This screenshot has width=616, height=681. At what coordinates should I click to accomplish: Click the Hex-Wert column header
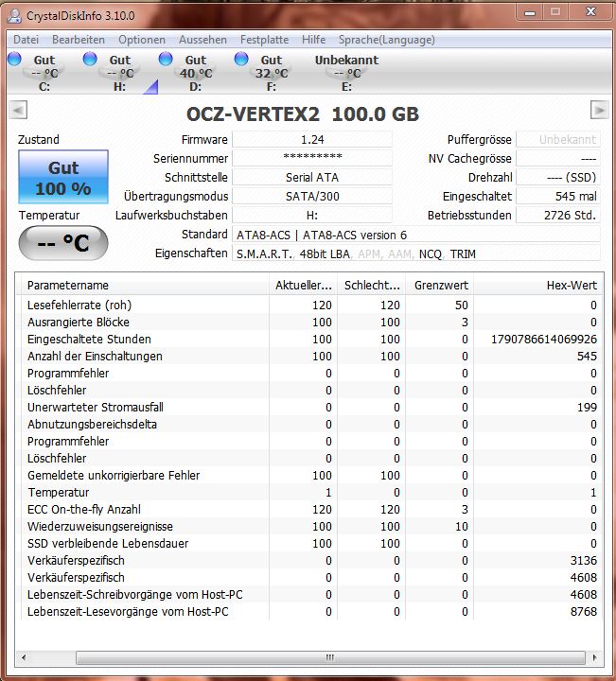pyautogui.click(x=538, y=286)
